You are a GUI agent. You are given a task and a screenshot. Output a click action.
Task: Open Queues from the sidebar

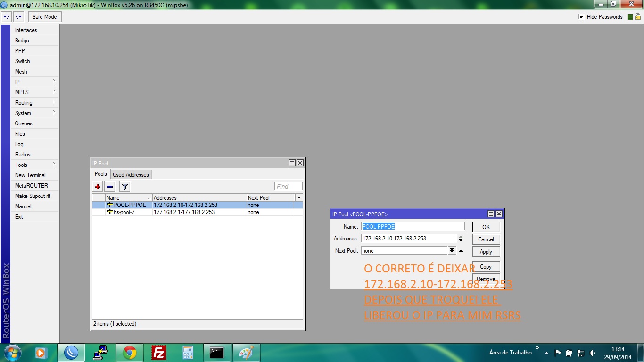35,123
